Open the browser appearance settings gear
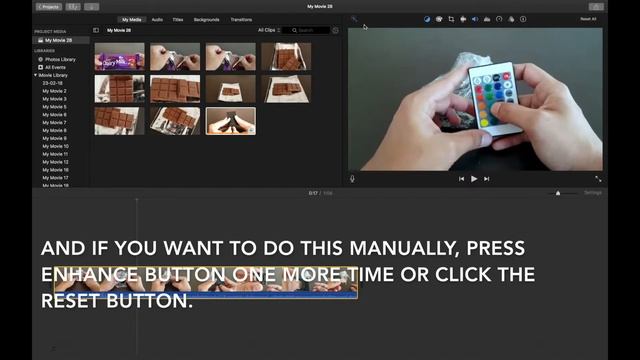This screenshot has width=640, height=360. click(x=335, y=31)
